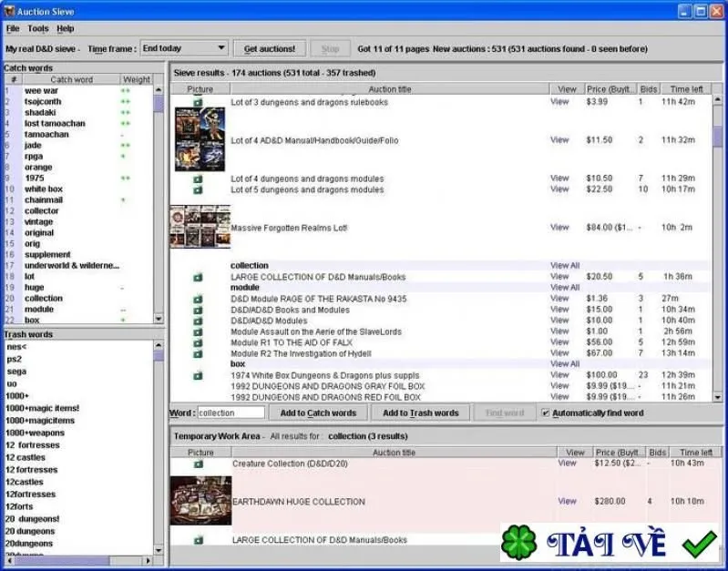Click camera icon beside LARGE COLLECTION in Sieve results
The width and height of the screenshot is (728, 571).
tap(198, 277)
